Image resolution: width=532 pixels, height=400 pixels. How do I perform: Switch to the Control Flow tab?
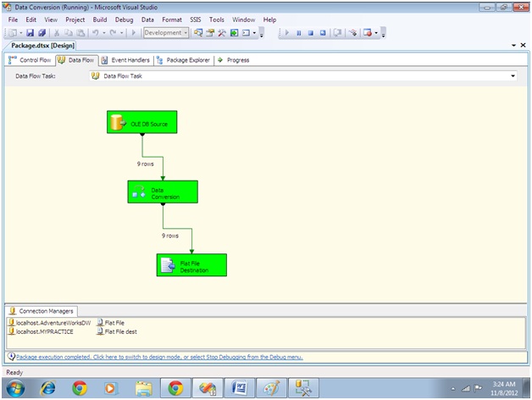pyautogui.click(x=30, y=60)
